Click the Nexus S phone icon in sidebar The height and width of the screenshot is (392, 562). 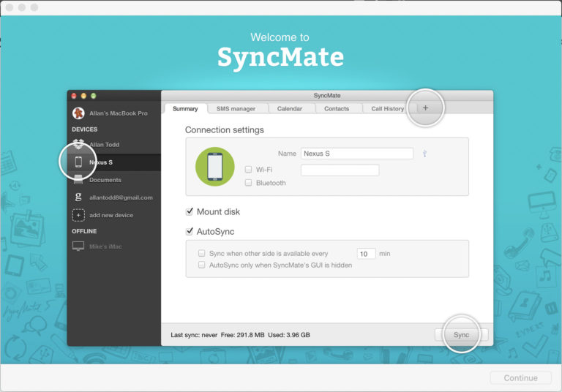(78, 162)
